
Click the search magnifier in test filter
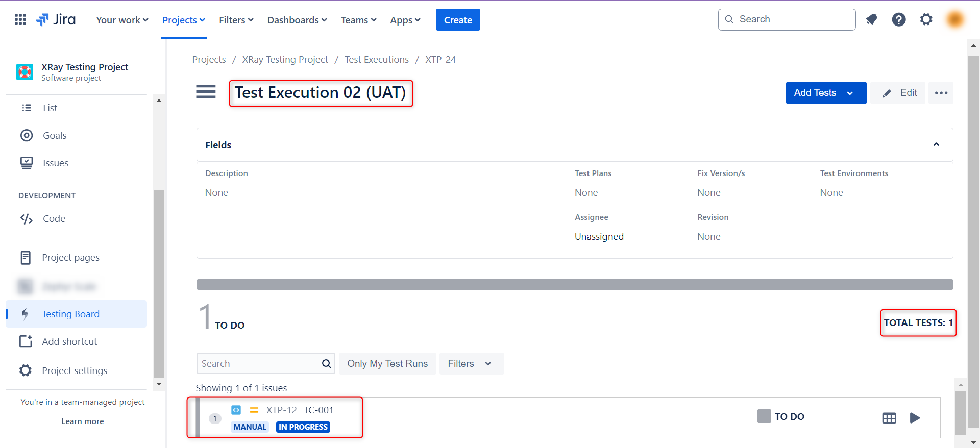pyautogui.click(x=326, y=364)
